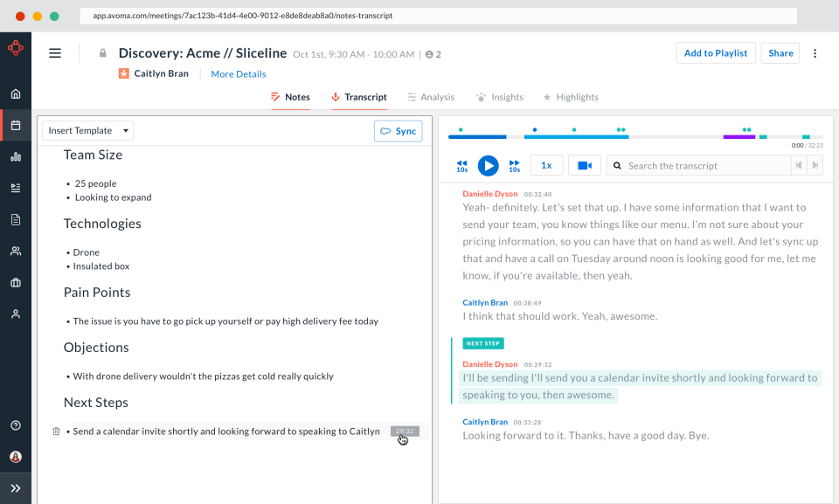This screenshot has width=839, height=504.
Task: Change playback speed from 1x
Action: coord(546,165)
